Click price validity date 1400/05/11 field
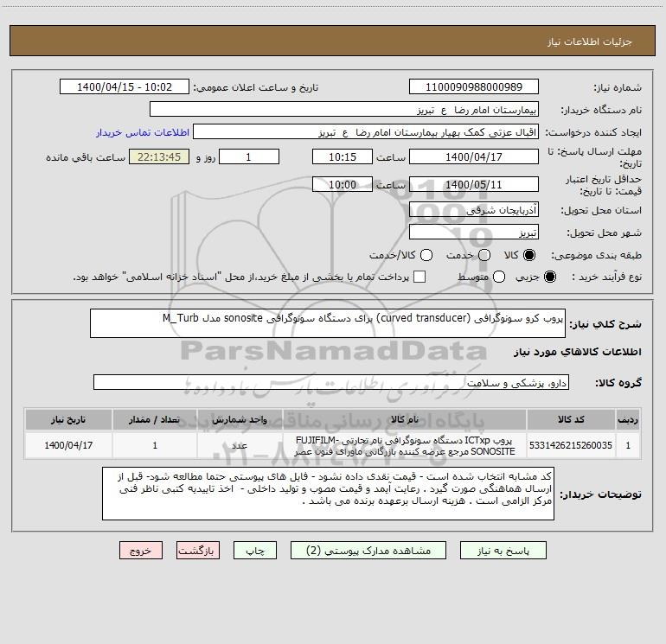The width and height of the screenshot is (666, 644). point(474,184)
